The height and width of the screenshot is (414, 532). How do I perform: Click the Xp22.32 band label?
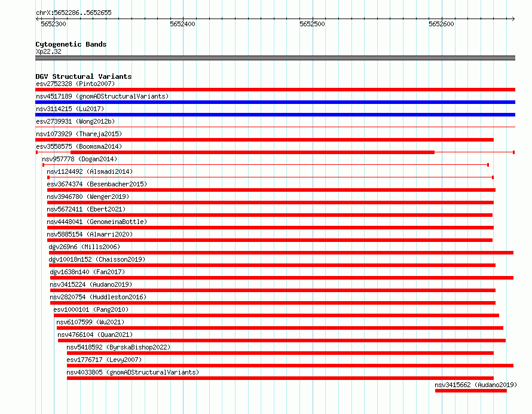(48, 51)
